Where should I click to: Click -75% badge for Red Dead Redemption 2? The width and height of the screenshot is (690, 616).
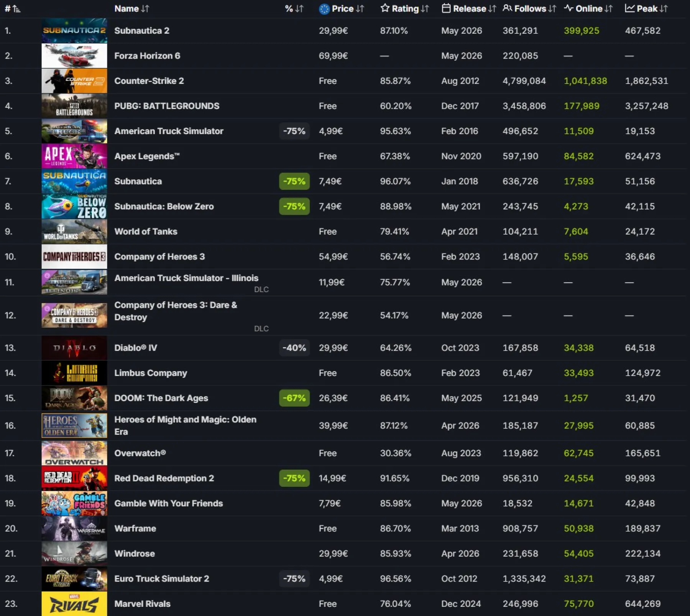294,478
